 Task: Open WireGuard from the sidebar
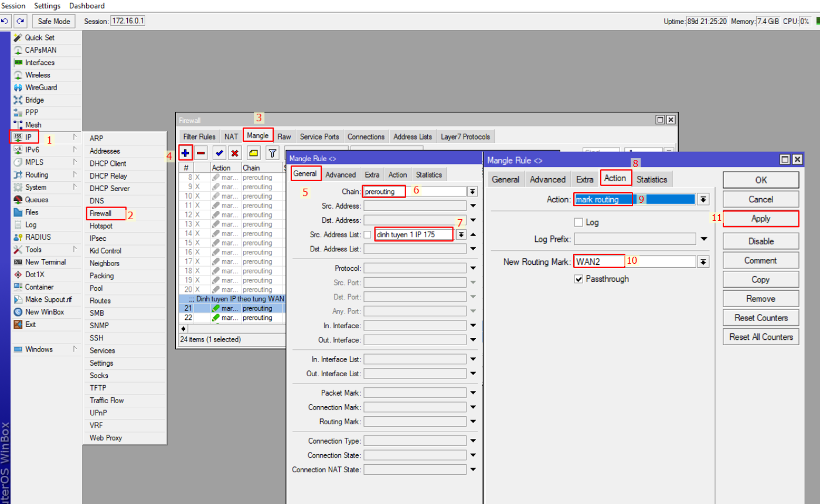click(x=40, y=87)
